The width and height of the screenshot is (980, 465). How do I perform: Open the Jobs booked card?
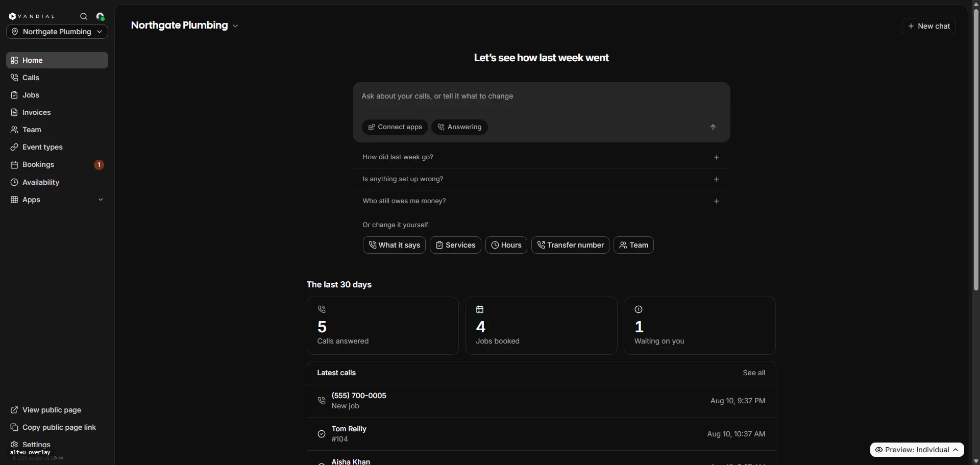541,326
